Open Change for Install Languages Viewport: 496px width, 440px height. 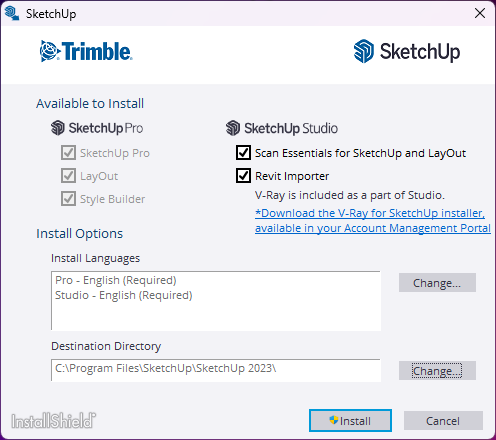point(437,283)
